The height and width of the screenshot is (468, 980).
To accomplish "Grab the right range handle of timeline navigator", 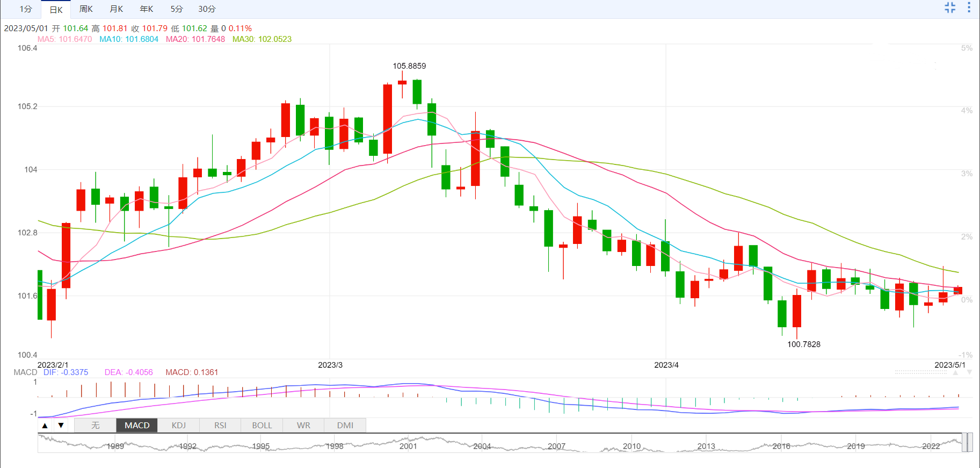I will click(x=970, y=443).
